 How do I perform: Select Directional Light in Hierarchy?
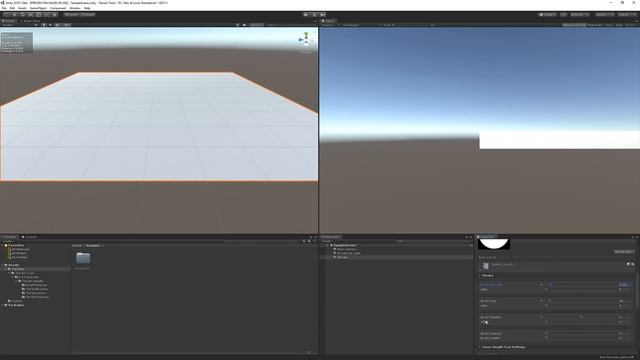[x=348, y=253]
